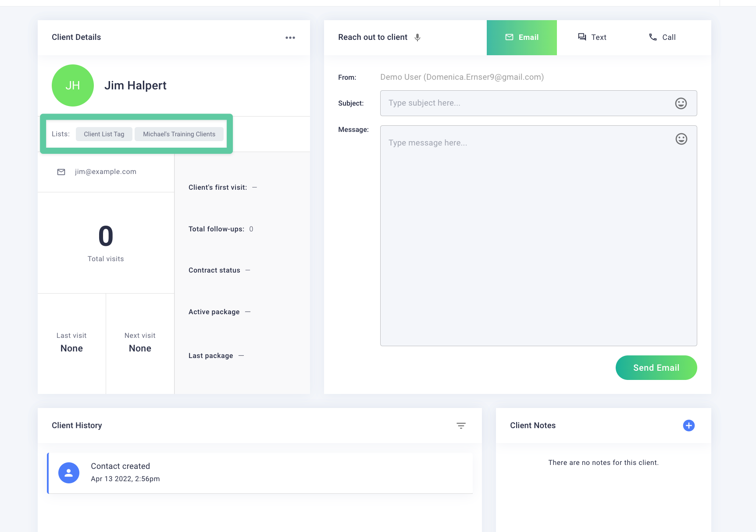756x532 pixels.
Task: Click the Subject input field
Action: [x=538, y=103]
